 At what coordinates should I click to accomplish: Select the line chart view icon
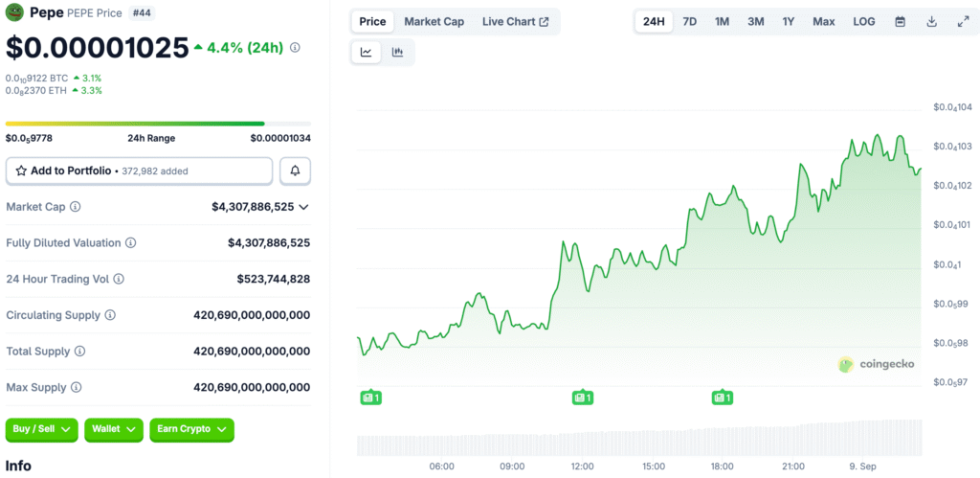tap(367, 52)
